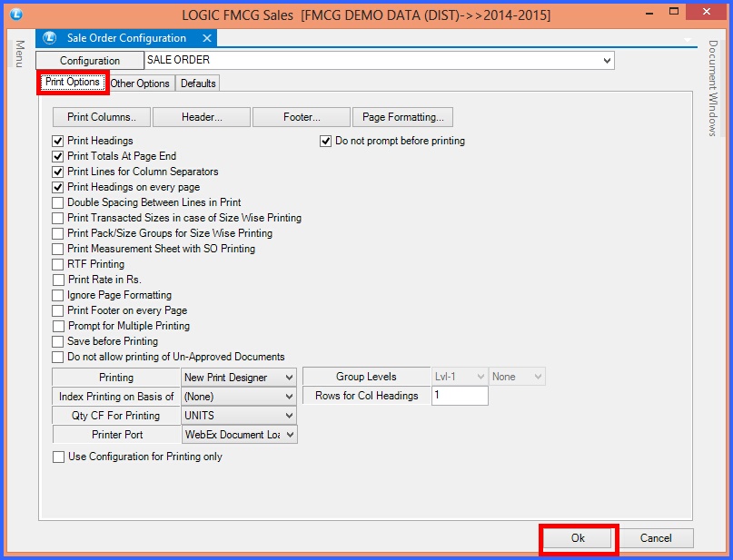Toggle Print Totals At Page End
This screenshot has height=560, width=733.
point(58,156)
